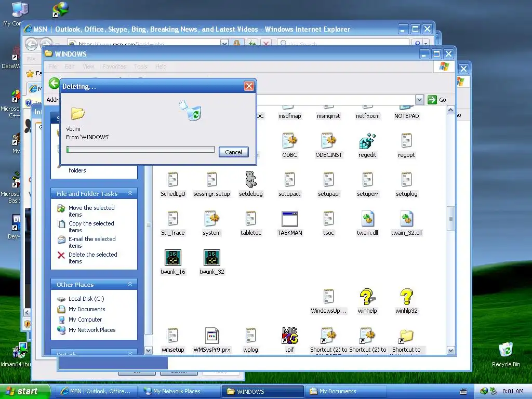The width and height of the screenshot is (532, 399).
Task: Click the task pane scroll down arrow
Action: pyautogui.click(x=148, y=351)
